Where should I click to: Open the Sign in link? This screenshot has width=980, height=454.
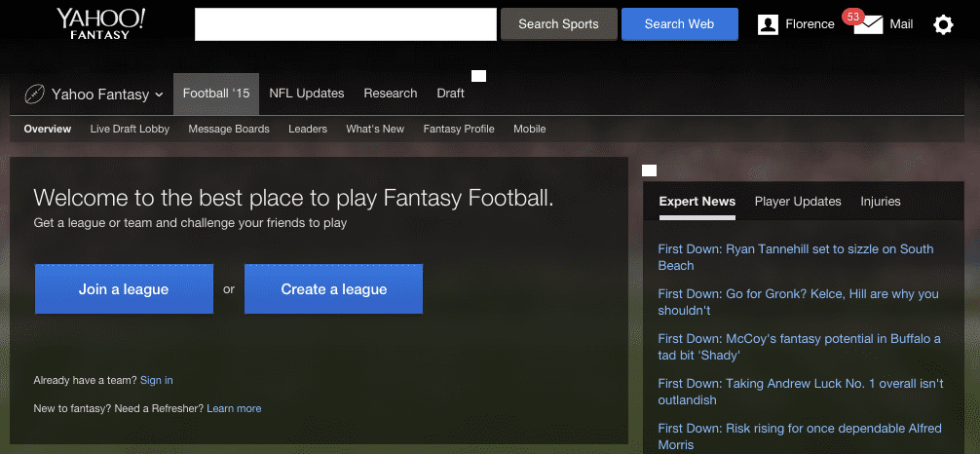point(156,380)
